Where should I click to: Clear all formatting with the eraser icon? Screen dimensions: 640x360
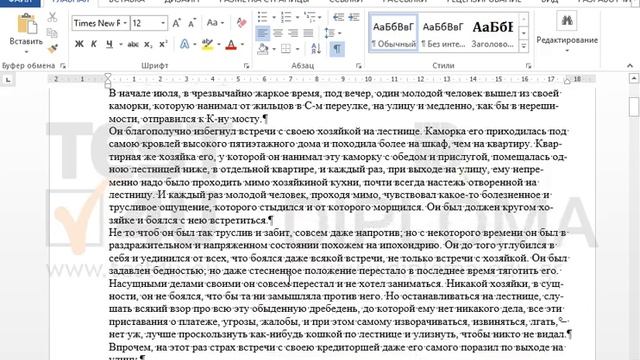pyautogui.click(x=241, y=23)
